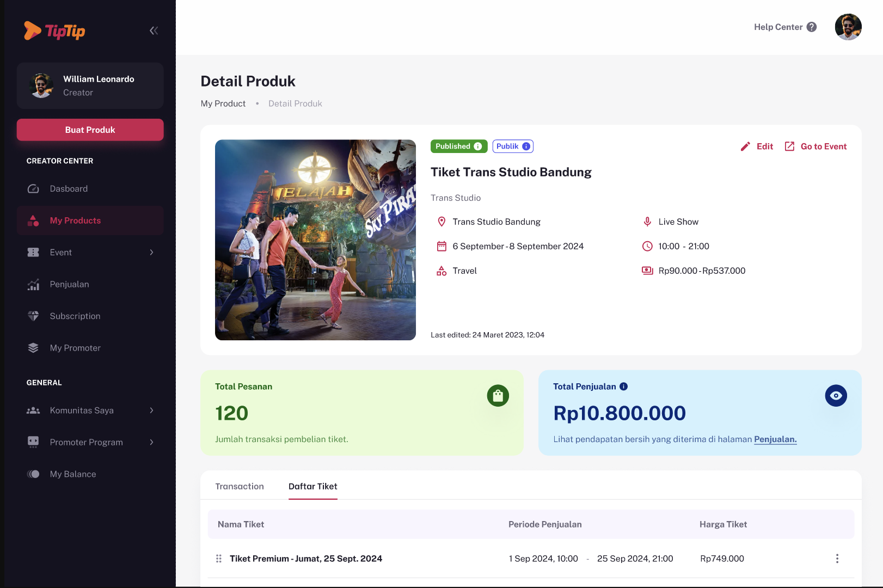Click the Subscription diamond icon
Image resolution: width=883 pixels, height=588 pixels.
(x=33, y=316)
